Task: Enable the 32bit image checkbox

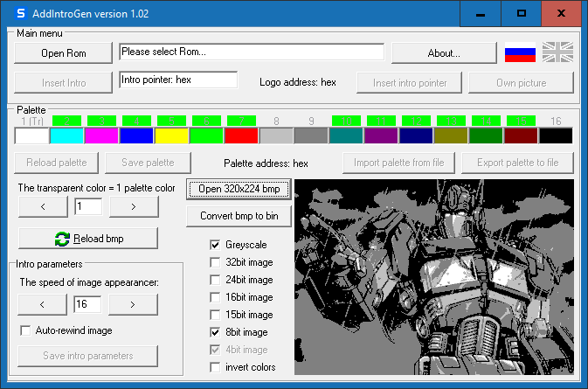Action: coord(215,262)
